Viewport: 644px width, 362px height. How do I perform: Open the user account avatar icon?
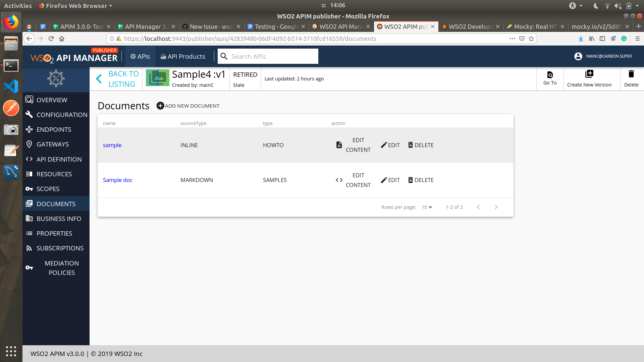coord(578,56)
